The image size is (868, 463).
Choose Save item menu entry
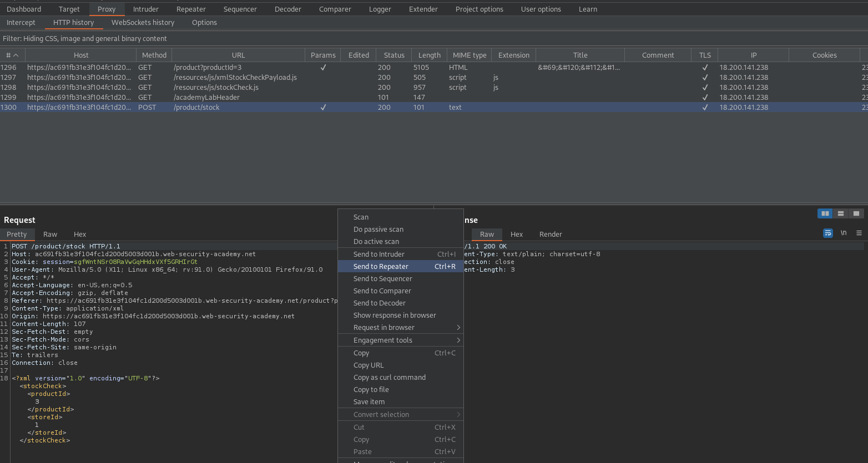[x=401, y=402]
